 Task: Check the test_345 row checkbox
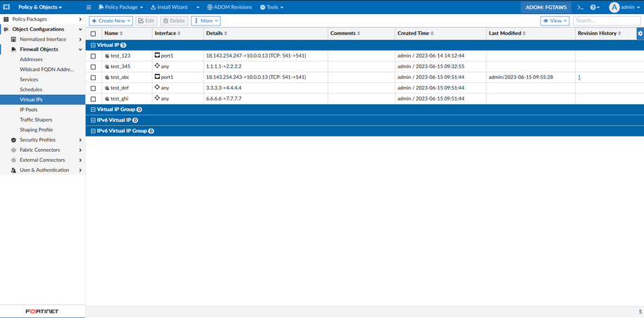point(93,66)
